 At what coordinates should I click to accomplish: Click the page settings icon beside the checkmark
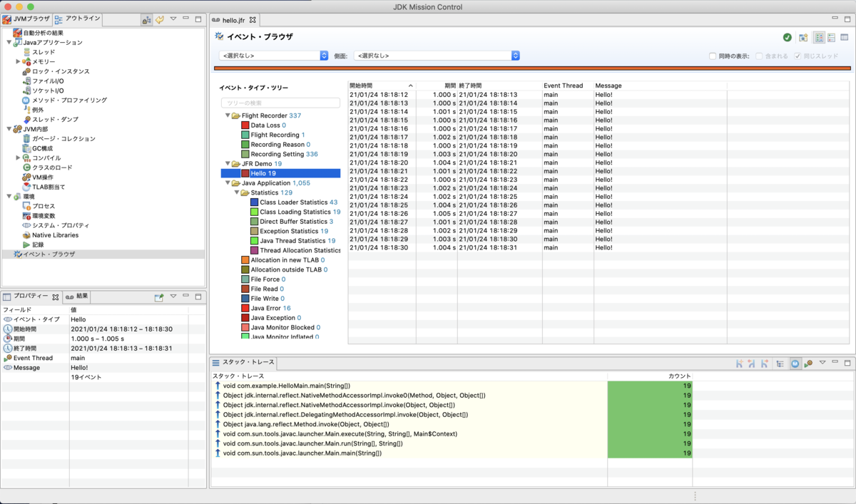803,38
